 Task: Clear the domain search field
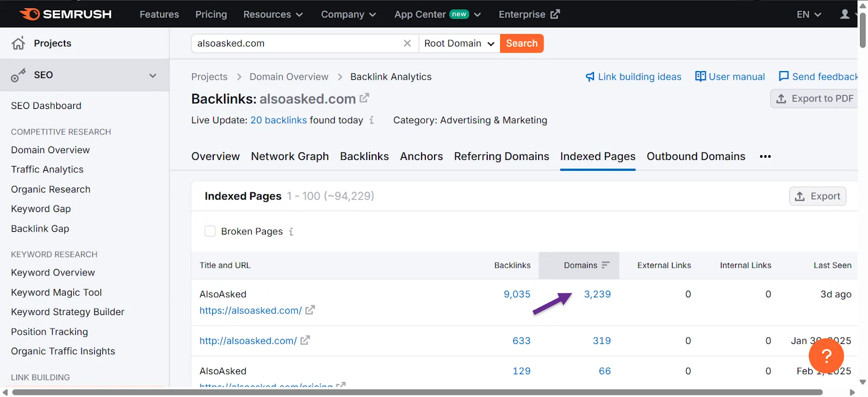pyautogui.click(x=407, y=43)
